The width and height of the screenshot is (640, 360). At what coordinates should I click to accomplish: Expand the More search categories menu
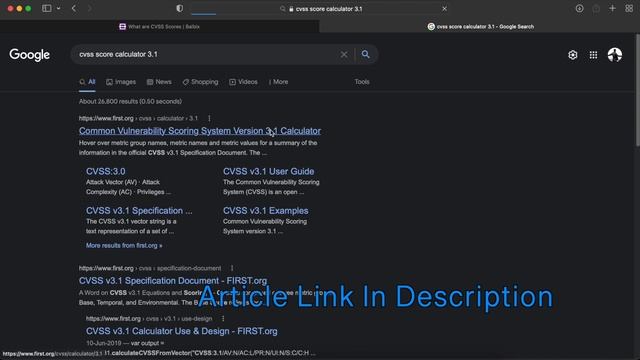click(278, 82)
